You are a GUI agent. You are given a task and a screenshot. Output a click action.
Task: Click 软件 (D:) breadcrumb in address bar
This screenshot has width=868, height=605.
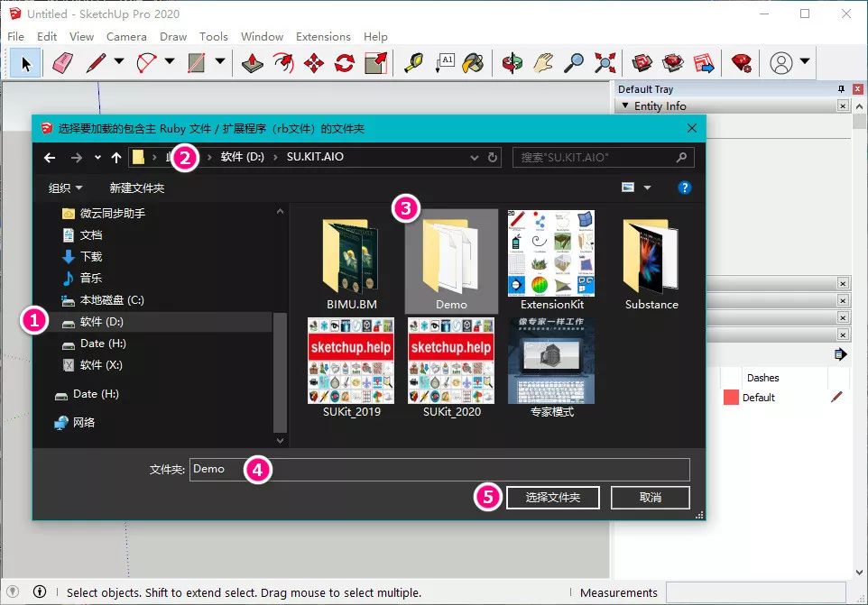243,157
